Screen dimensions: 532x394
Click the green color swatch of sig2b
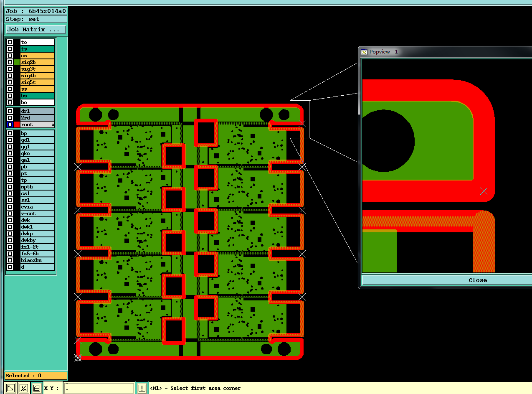tap(17, 62)
